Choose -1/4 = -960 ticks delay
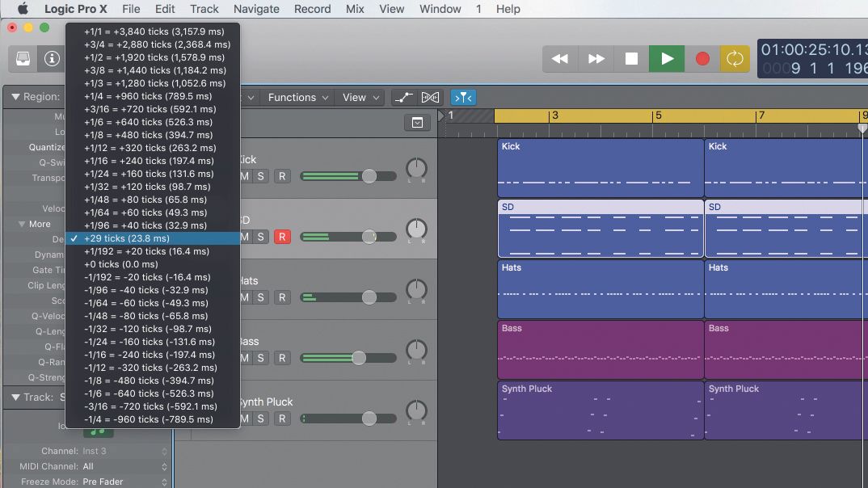The width and height of the screenshot is (868, 488). [153, 419]
